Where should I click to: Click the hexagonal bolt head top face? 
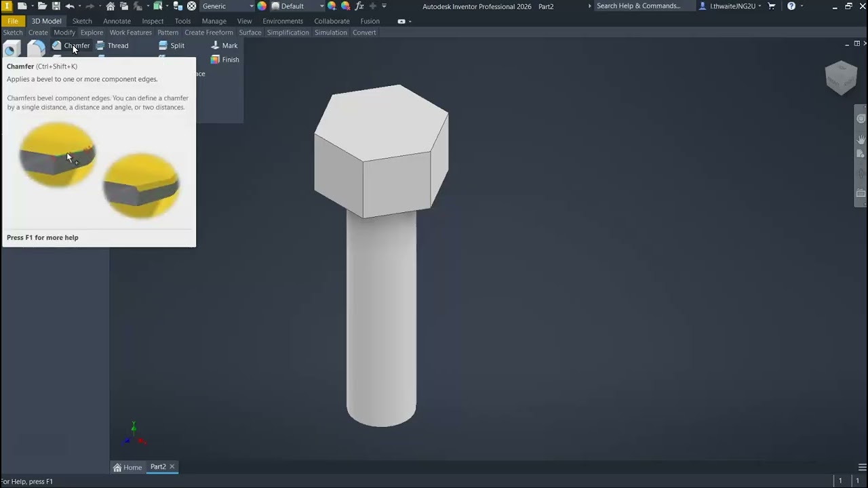coord(381,122)
